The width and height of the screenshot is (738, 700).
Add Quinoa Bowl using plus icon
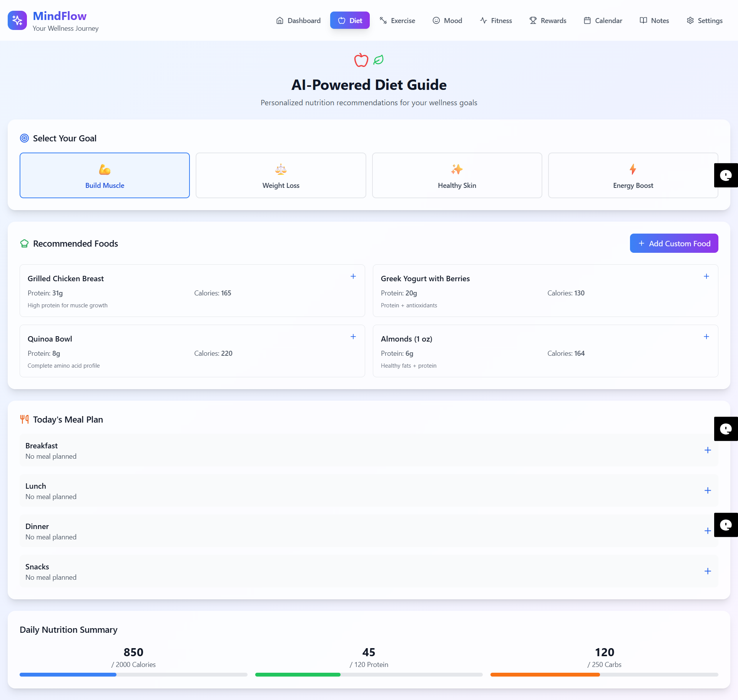[353, 337]
